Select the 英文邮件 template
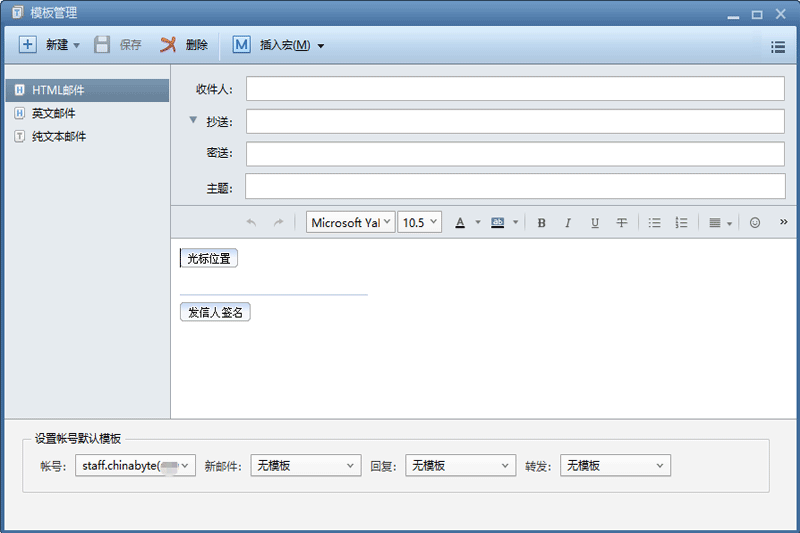This screenshot has height=533, width=800. 53,114
